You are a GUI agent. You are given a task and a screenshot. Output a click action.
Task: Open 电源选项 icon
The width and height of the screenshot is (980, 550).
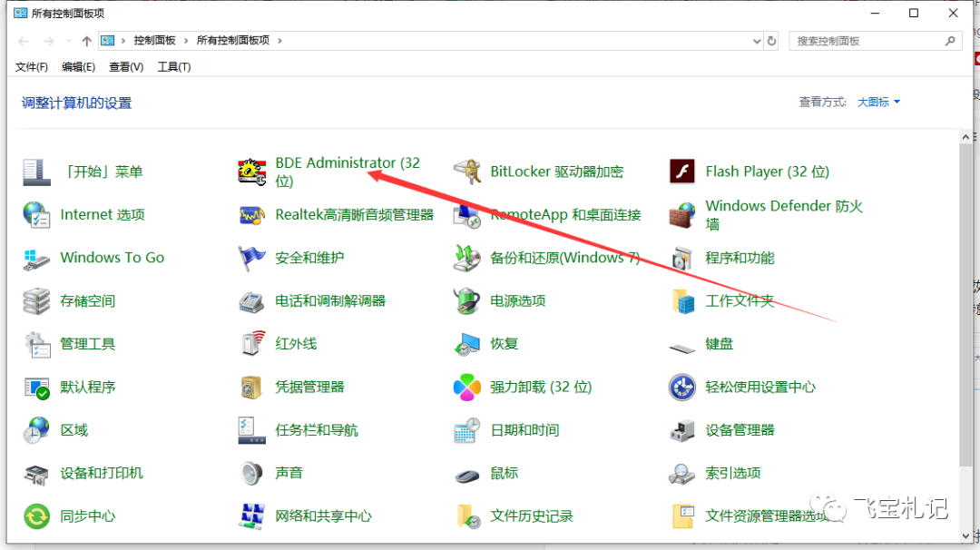[x=467, y=301]
